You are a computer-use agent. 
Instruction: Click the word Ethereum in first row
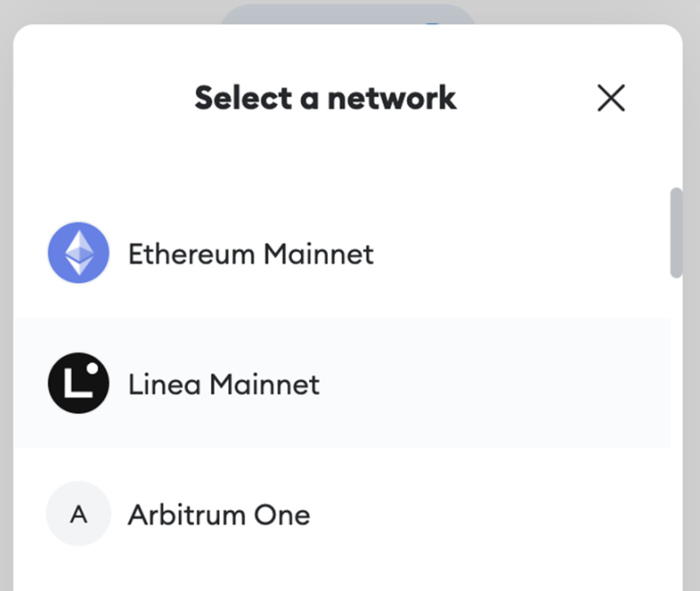(191, 254)
